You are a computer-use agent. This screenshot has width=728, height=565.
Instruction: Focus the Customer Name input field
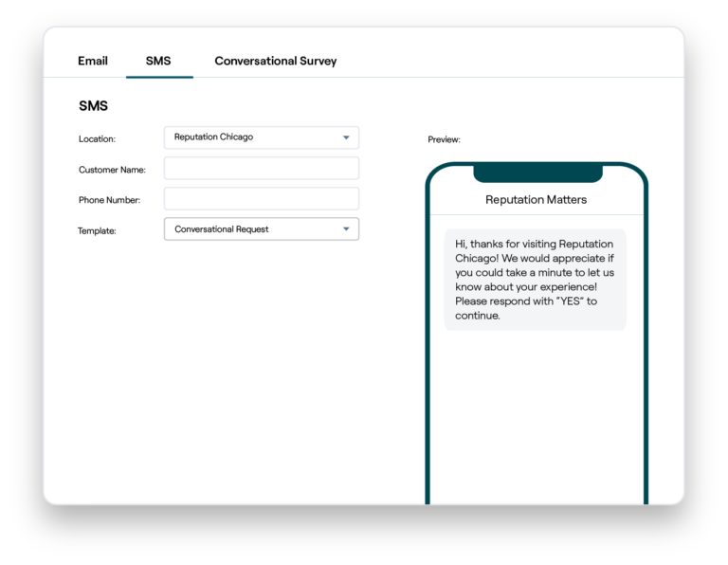[x=261, y=169]
